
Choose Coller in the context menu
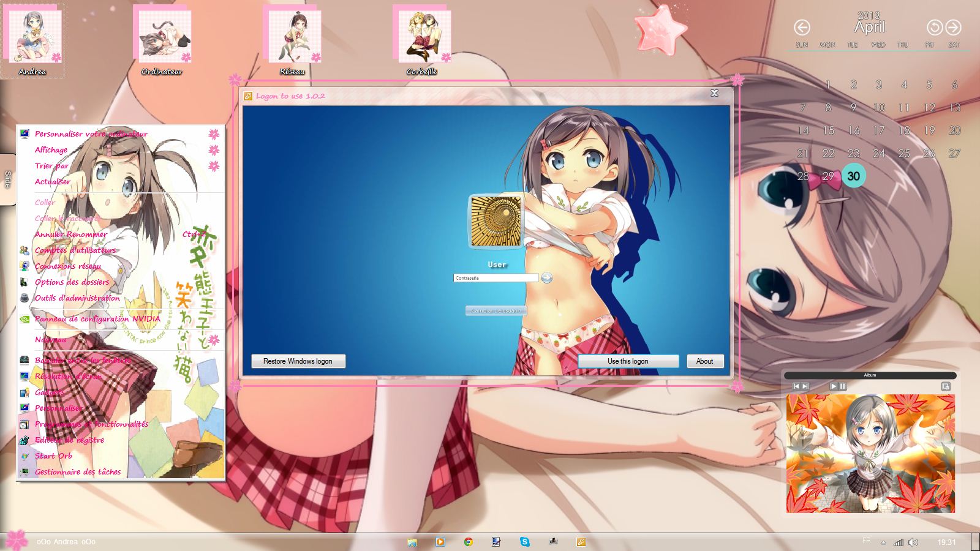(x=121, y=202)
